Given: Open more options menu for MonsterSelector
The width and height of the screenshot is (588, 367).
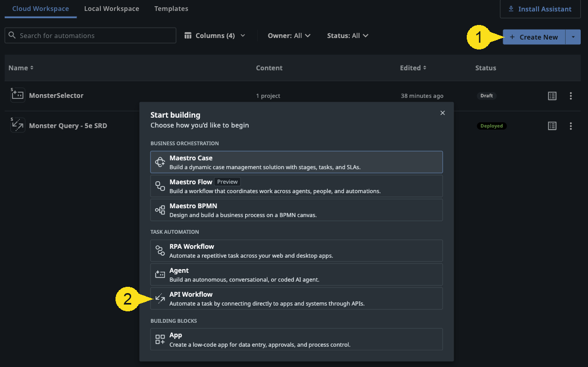Looking at the screenshot, I should (571, 96).
